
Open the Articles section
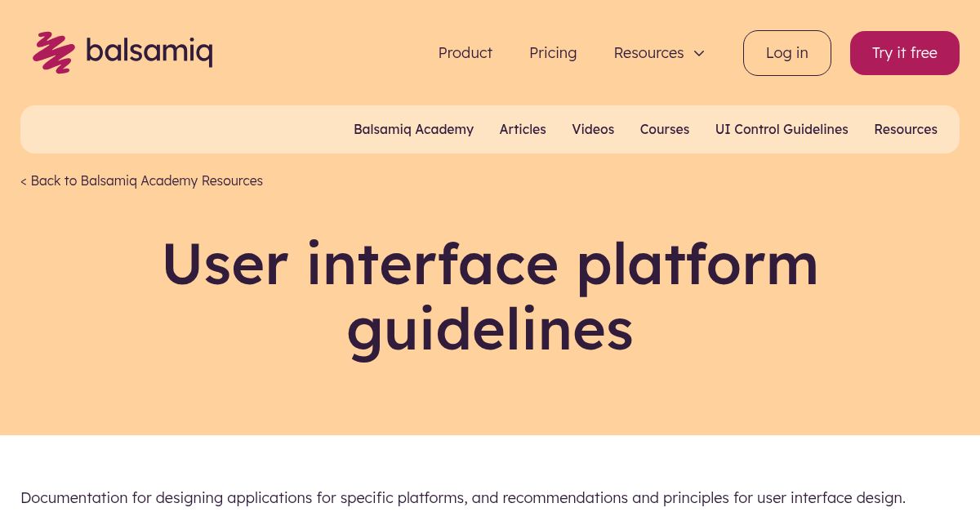click(523, 129)
